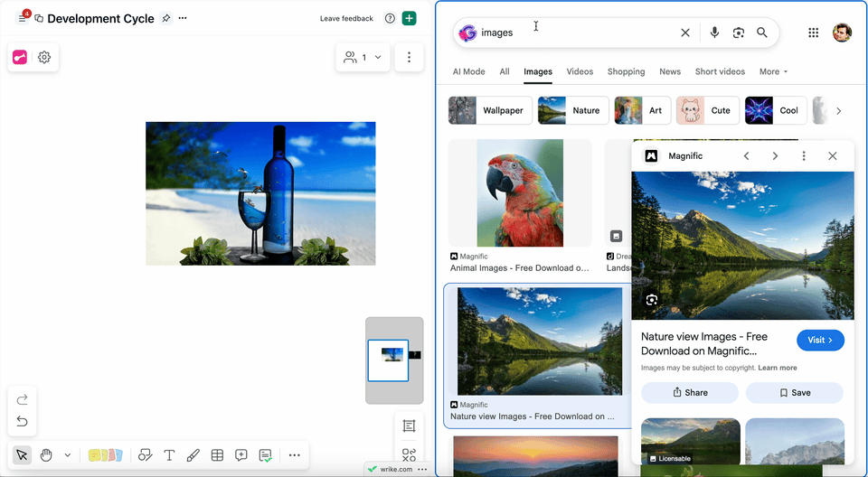Viewport: 868px width, 477px height.
Task: Open the selected mountain lake image result
Action: [540, 341]
